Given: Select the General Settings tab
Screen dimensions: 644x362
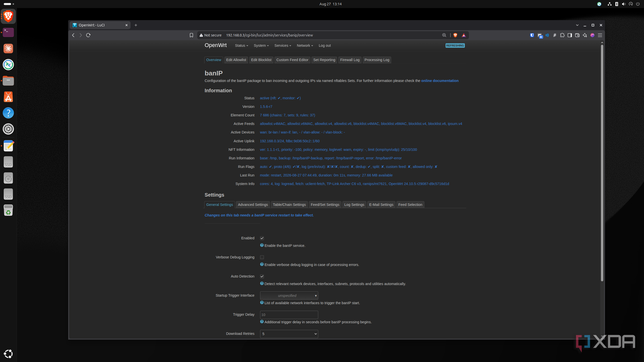Looking at the screenshot, I should (220, 205).
